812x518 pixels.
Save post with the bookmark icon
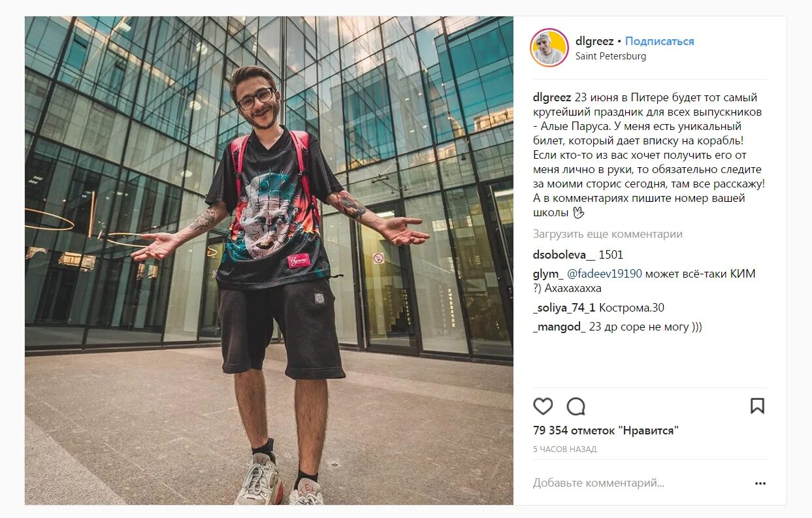(757, 406)
